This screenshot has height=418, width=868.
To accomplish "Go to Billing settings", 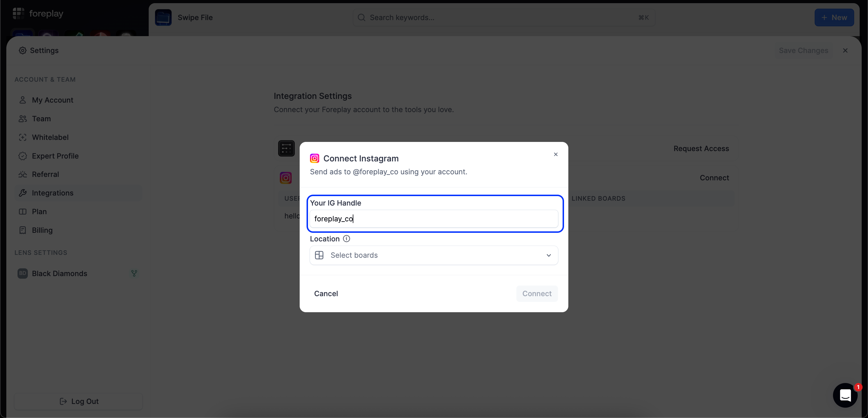I will 78,230.
